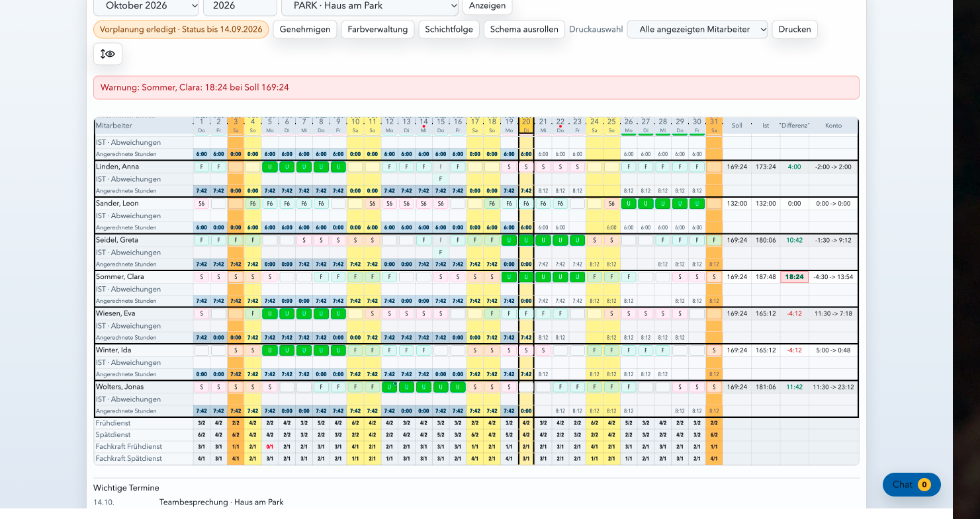
Task: Click Ist value 173:24 for Linden, Anna
Action: point(766,167)
